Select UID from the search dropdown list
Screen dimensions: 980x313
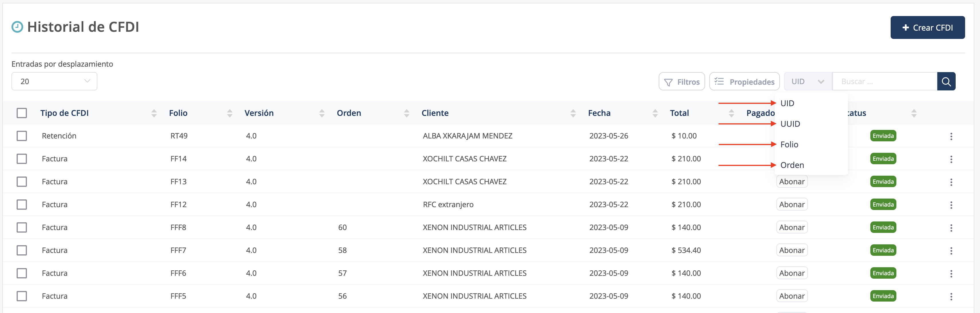click(811, 103)
